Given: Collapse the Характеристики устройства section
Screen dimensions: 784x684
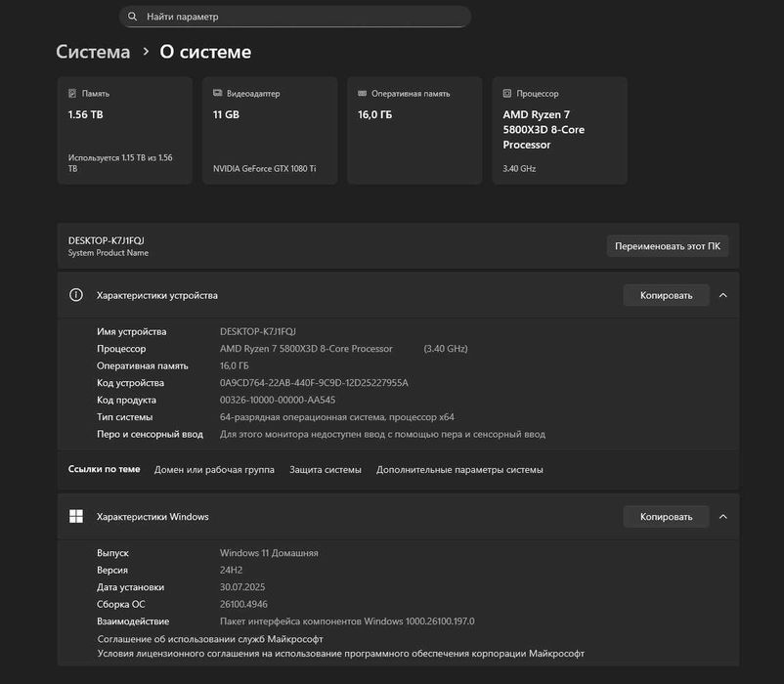Looking at the screenshot, I should (723, 295).
